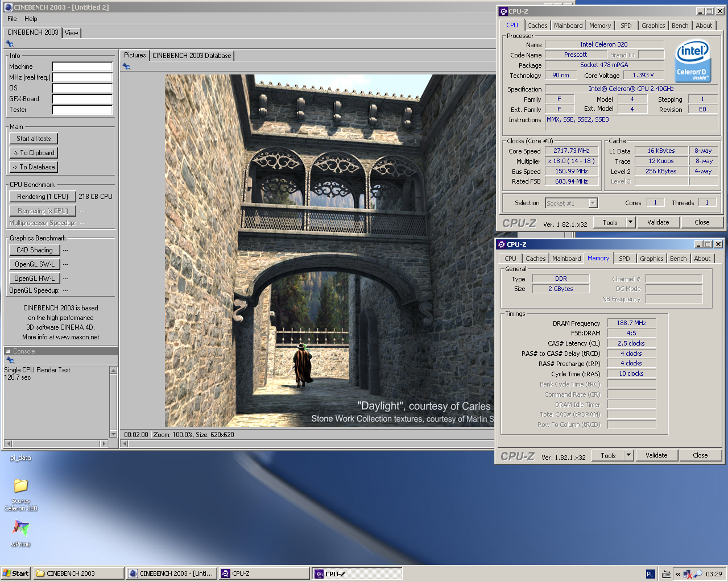Viewport: 728px width, 582px height.
Task: Open the Tools dropdown arrow in the CPU-tab CPU-Z window
Action: point(630,222)
